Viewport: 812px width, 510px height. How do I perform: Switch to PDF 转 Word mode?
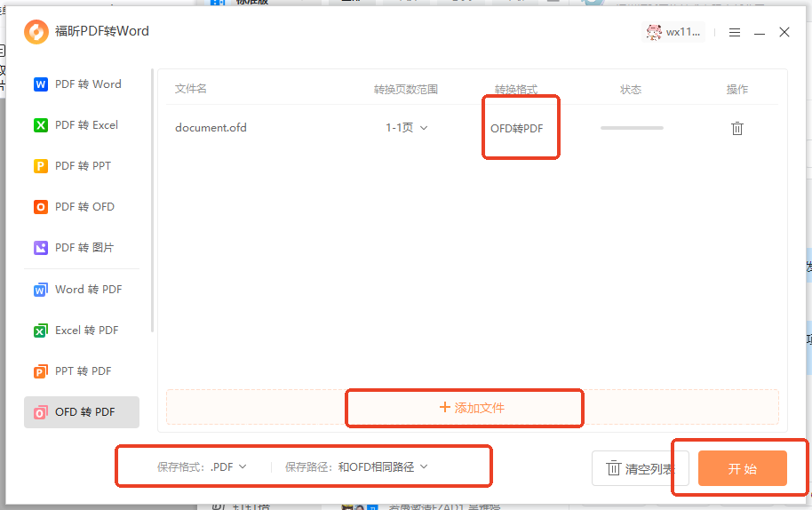[x=82, y=84]
